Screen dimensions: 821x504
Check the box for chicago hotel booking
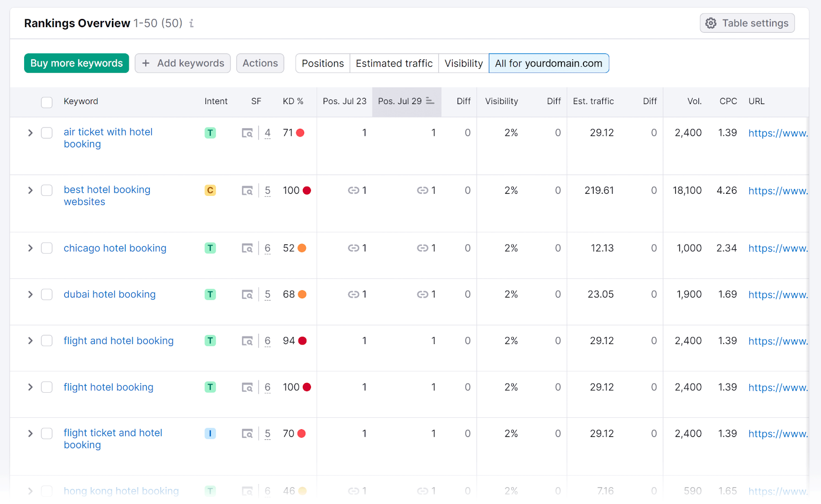pyautogui.click(x=47, y=249)
